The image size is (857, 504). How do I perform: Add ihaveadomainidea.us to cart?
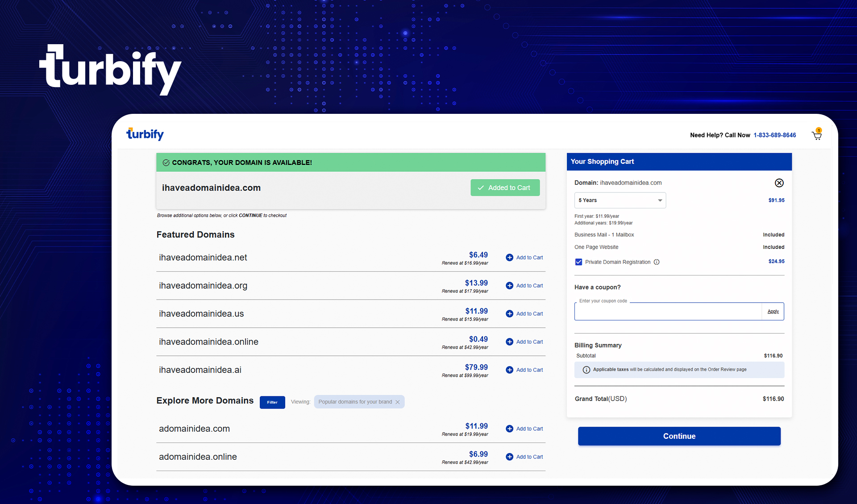(524, 314)
